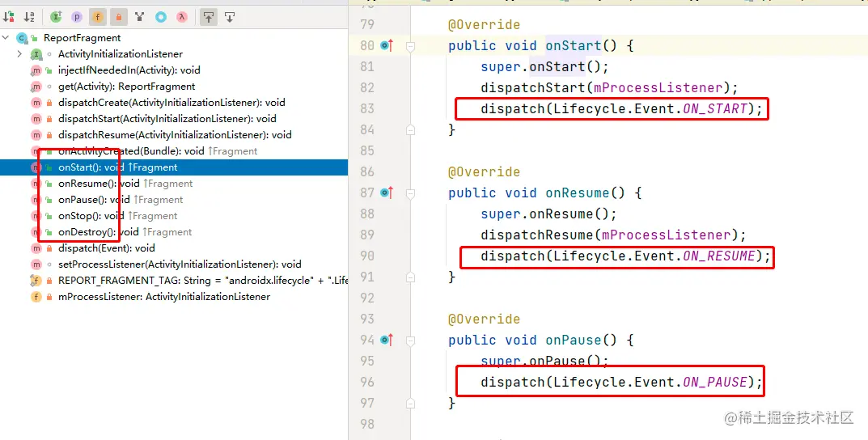Click ON_START constant on line 83
This screenshot has width=868, height=440.
click(x=714, y=108)
